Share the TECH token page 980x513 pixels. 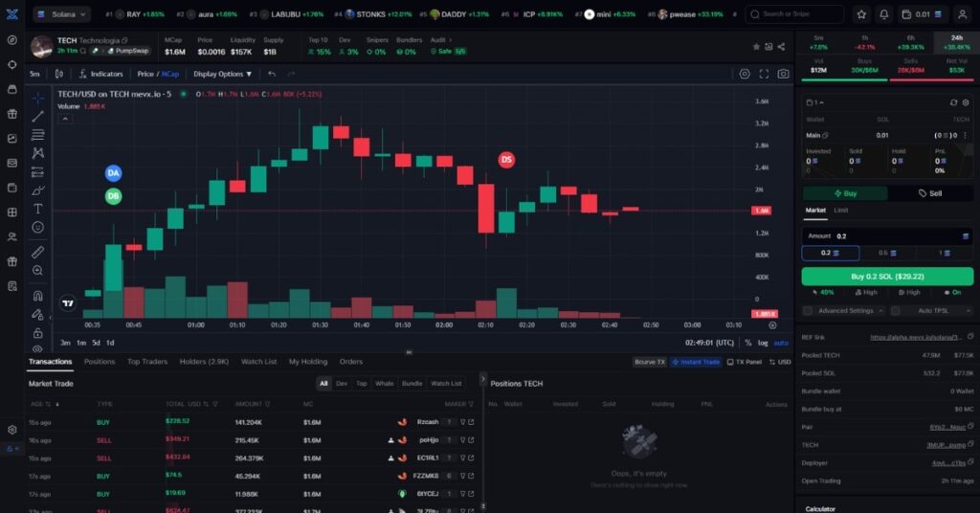point(781,47)
